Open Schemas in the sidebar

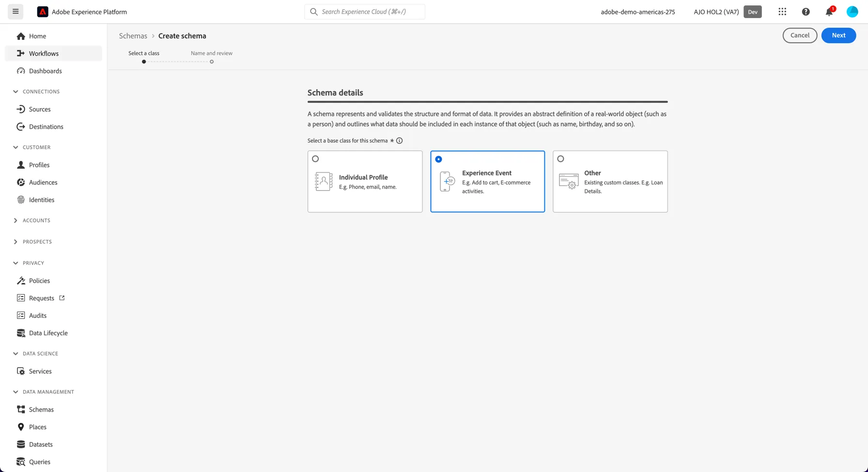(53, 409)
